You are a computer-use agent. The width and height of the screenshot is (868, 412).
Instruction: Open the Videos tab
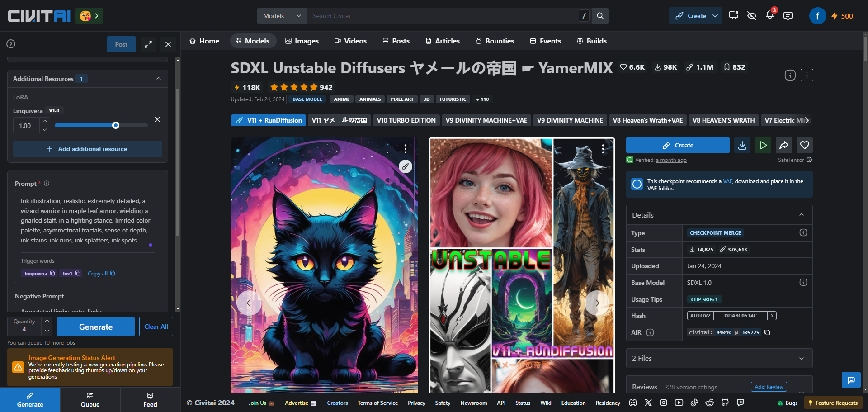click(x=350, y=41)
